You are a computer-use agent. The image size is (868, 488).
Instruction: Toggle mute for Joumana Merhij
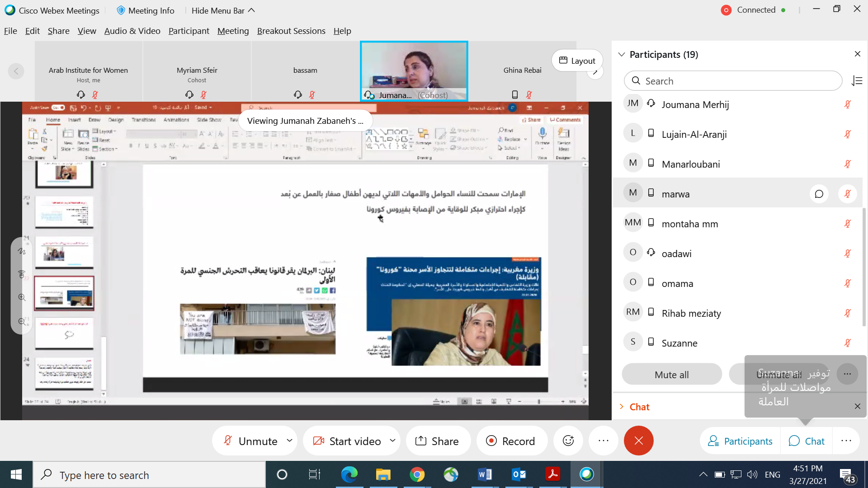click(x=848, y=104)
